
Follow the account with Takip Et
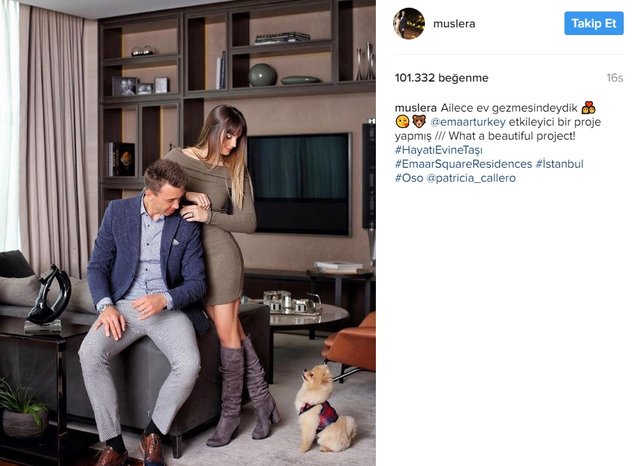coord(594,23)
